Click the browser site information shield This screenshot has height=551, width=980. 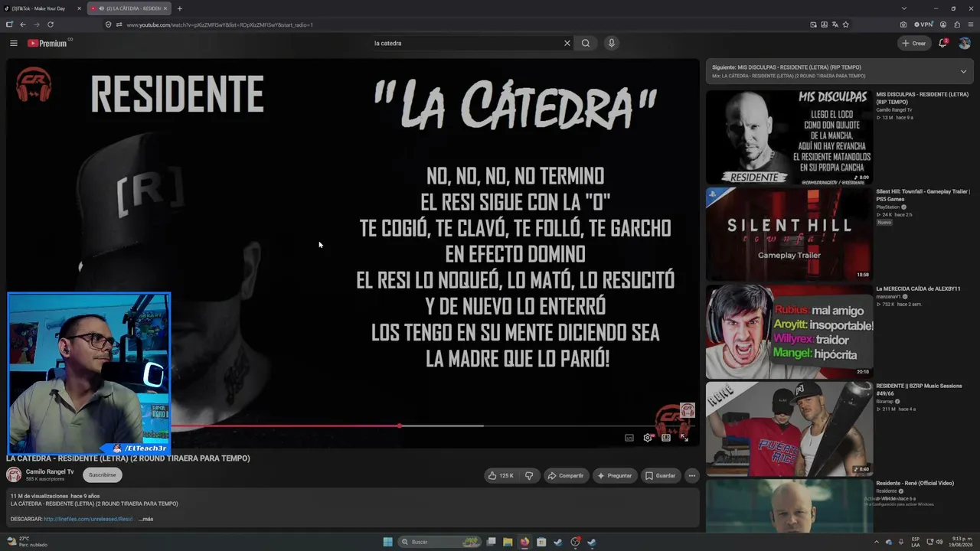coord(108,24)
